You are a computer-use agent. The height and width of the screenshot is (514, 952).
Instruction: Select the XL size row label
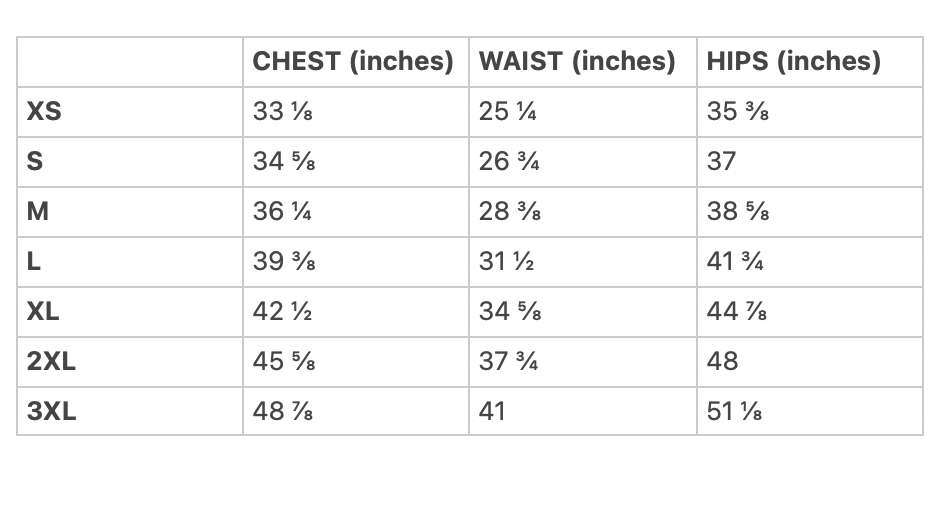[x=44, y=312]
